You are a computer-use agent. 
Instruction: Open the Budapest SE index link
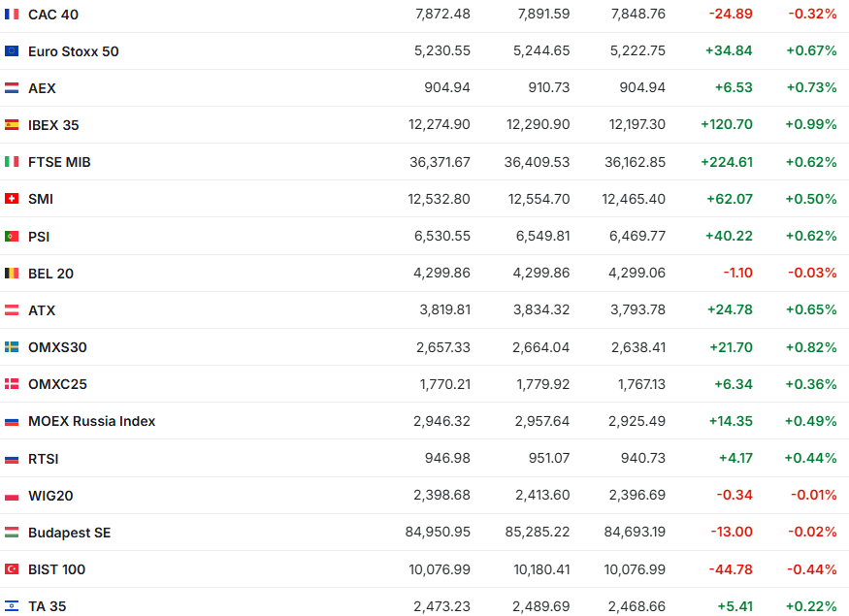[69, 533]
